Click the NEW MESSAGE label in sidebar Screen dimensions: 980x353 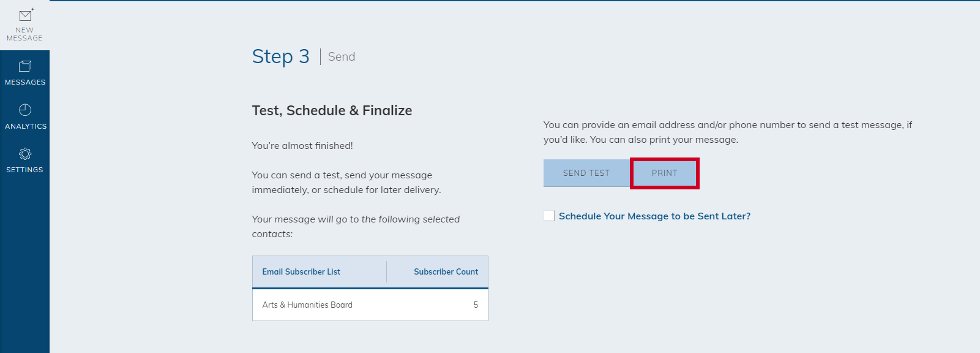[24, 34]
